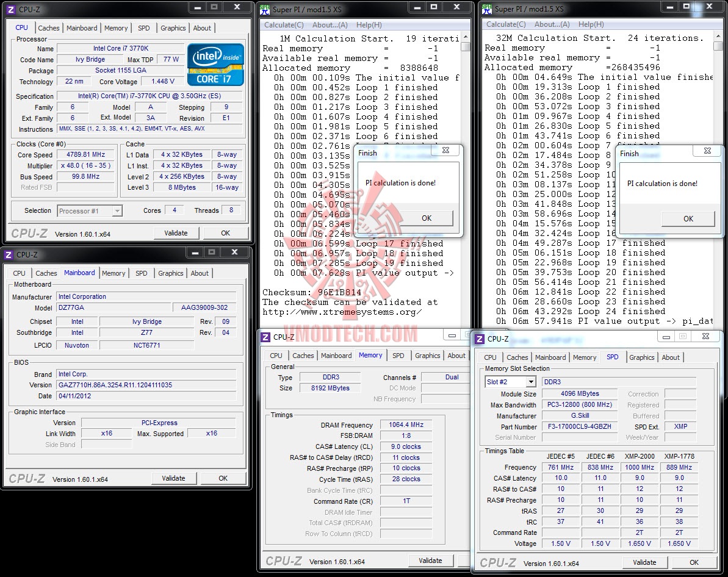Image resolution: width=728 pixels, height=577 pixels.
Task: Open About tab in top CPU-Z window
Action: point(202,28)
